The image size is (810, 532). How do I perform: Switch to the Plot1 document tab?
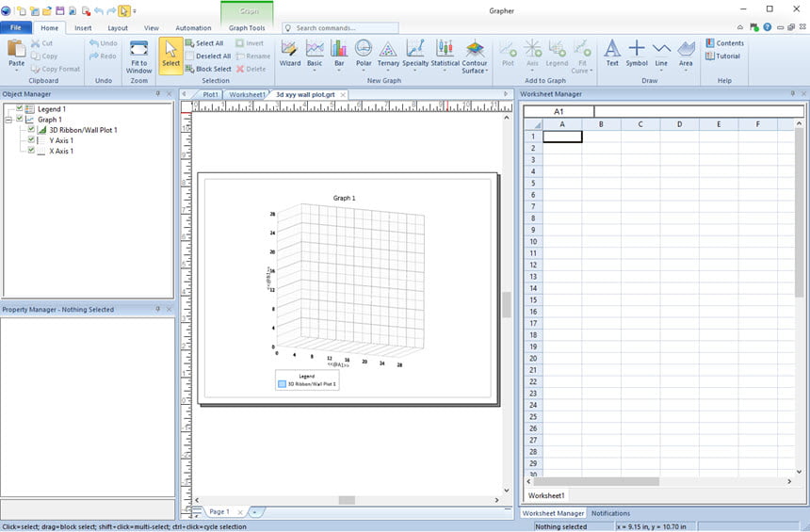click(210, 94)
